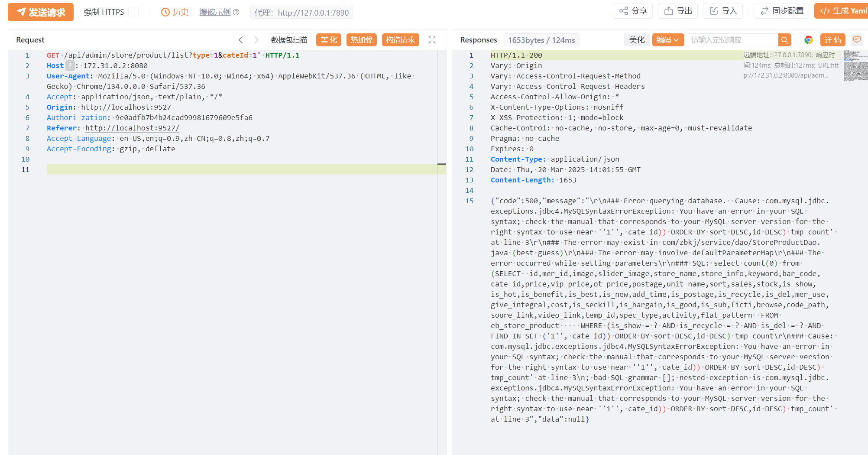868x455 pixels.
Task: Open the brute-force example (爆破示例) link
Action: coord(215,12)
